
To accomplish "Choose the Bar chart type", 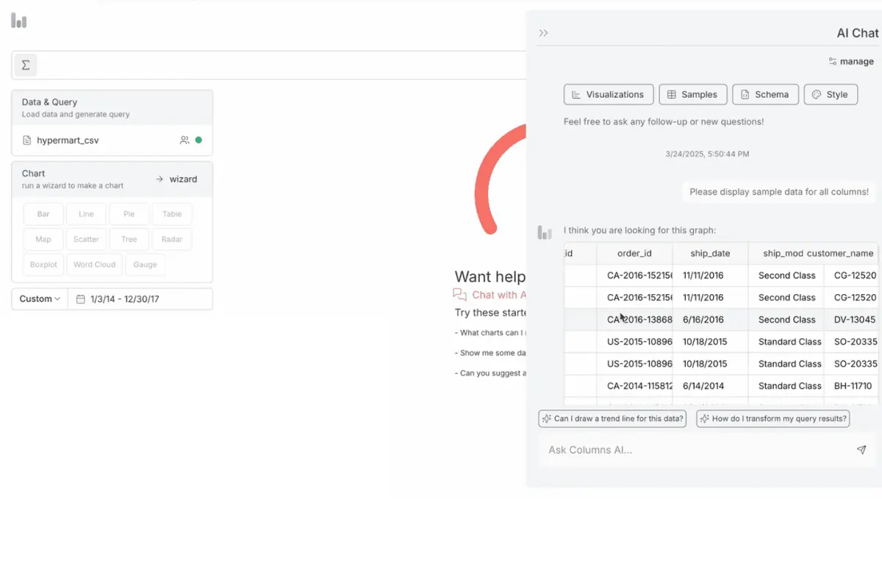I will (43, 214).
